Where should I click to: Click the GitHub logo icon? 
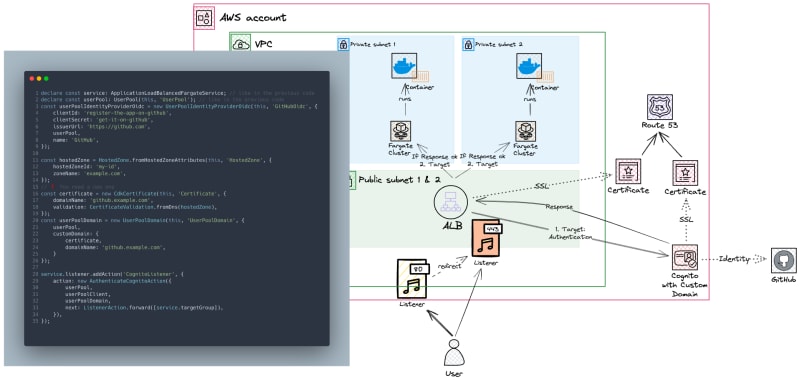(x=784, y=261)
